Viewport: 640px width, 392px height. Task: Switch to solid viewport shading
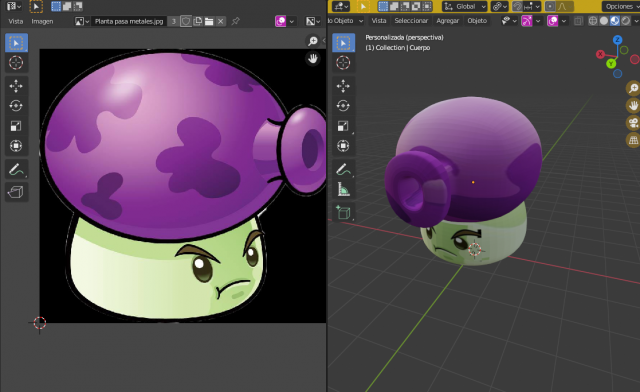pos(604,21)
